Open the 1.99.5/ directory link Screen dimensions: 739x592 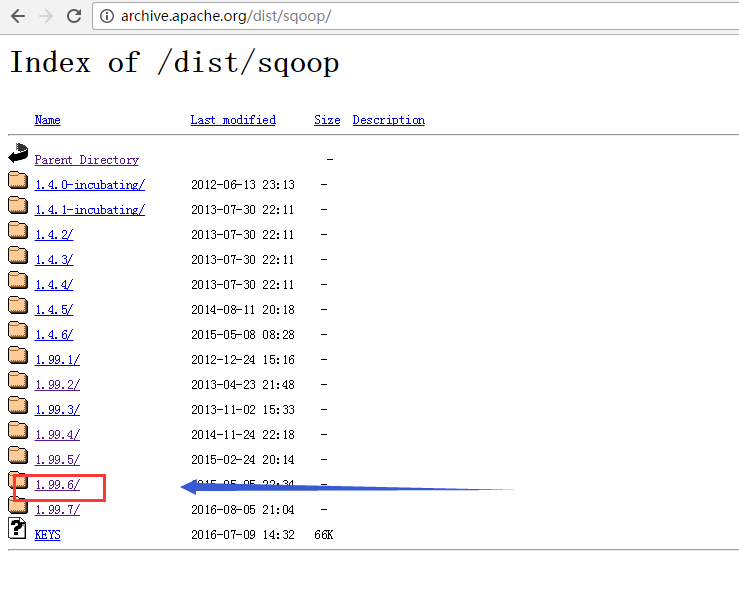pyautogui.click(x=57, y=460)
